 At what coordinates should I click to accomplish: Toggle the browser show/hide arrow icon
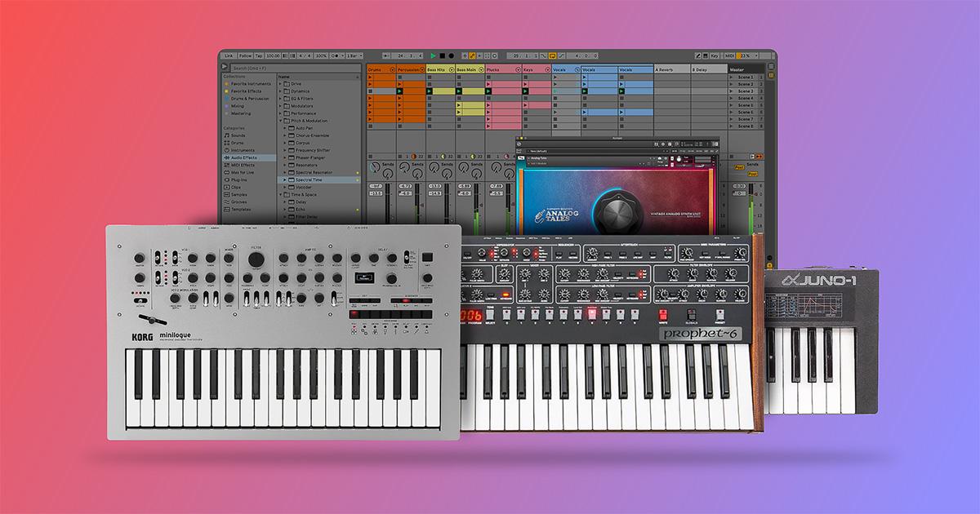click(x=225, y=67)
